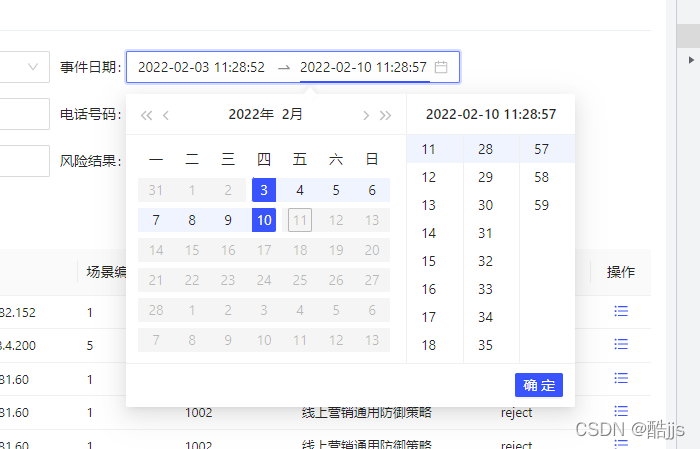The width and height of the screenshot is (700, 449).
Task: Select second 57 in time picker
Action: tap(547, 149)
